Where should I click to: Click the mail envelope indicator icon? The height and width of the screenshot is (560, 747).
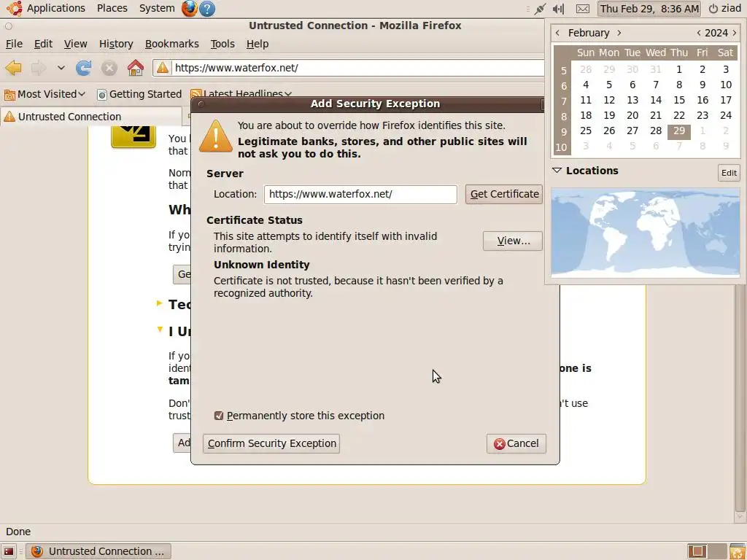point(583,9)
